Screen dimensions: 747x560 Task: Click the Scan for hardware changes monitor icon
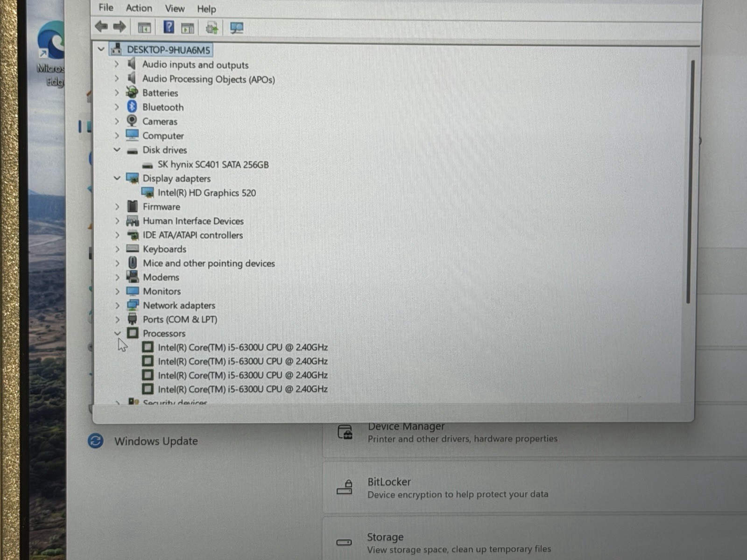pos(237,28)
